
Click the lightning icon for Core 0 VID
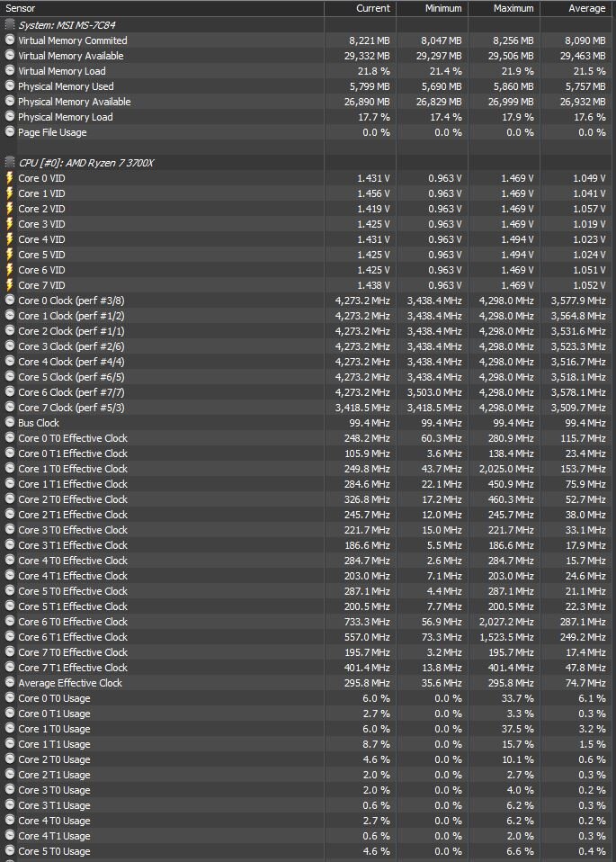click(x=9, y=178)
